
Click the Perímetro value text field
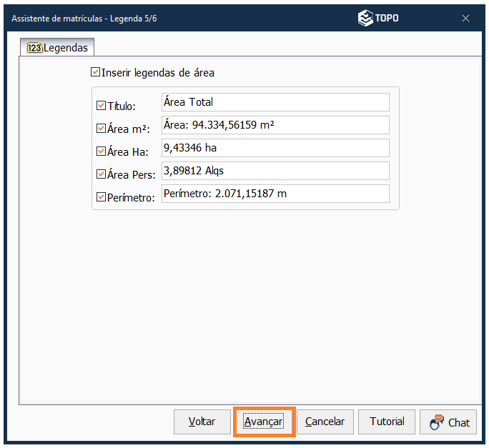click(x=275, y=194)
